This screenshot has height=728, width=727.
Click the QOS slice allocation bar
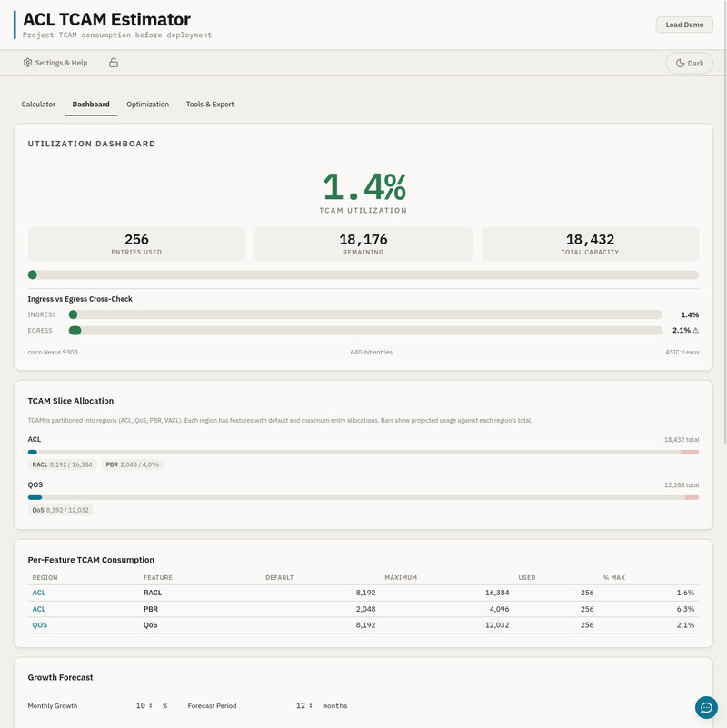click(x=363, y=497)
